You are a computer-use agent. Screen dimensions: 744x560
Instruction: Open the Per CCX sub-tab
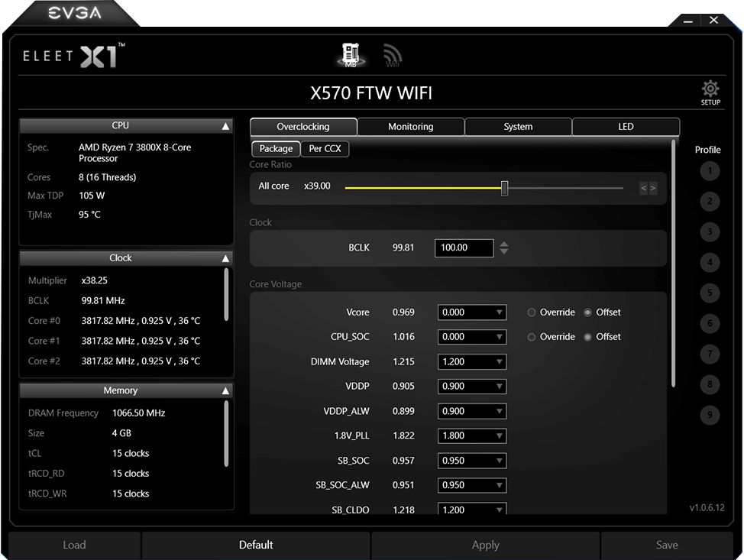(325, 149)
